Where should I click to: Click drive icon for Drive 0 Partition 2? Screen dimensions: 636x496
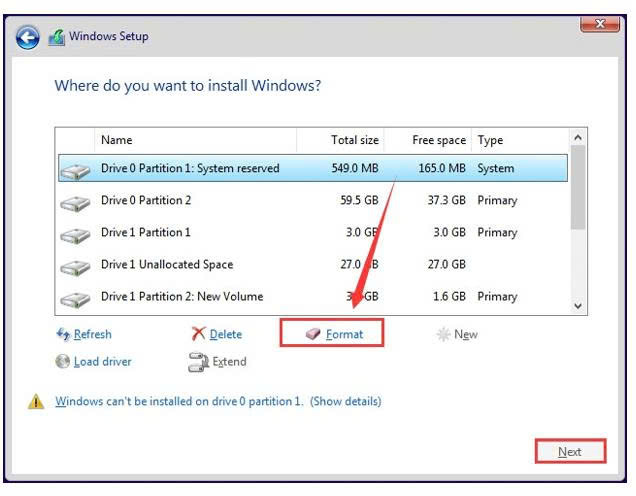75,203
